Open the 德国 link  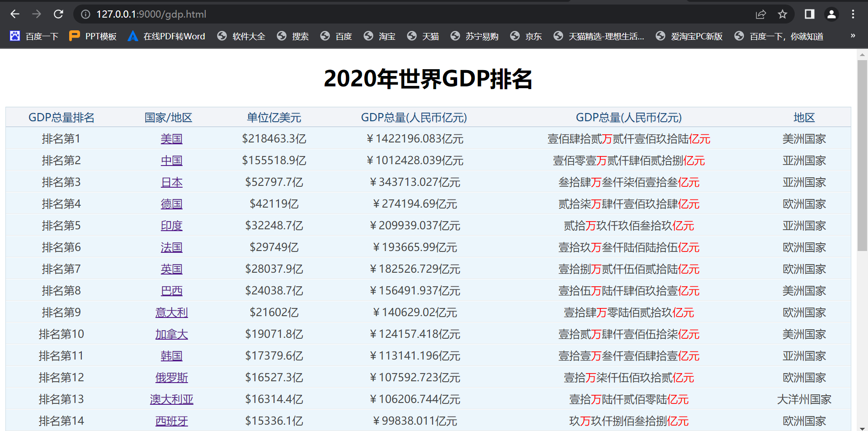[x=172, y=204]
